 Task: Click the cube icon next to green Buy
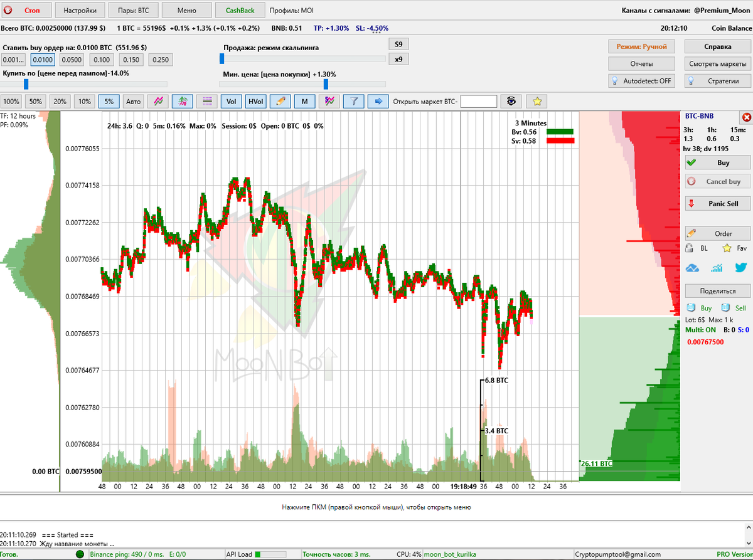pos(692,308)
